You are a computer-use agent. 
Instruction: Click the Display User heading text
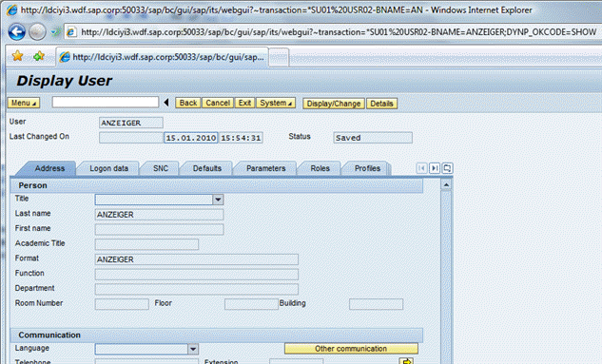64,81
